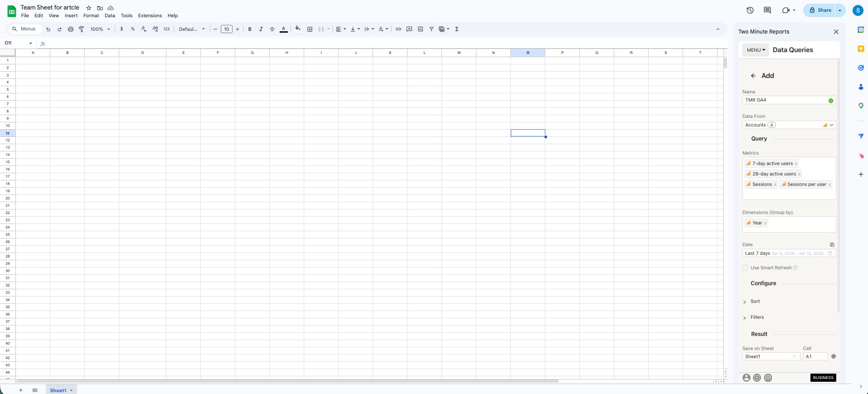This screenshot has width=868, height=394.
Task: Open the Edit menu
Action: click(39, 15)
